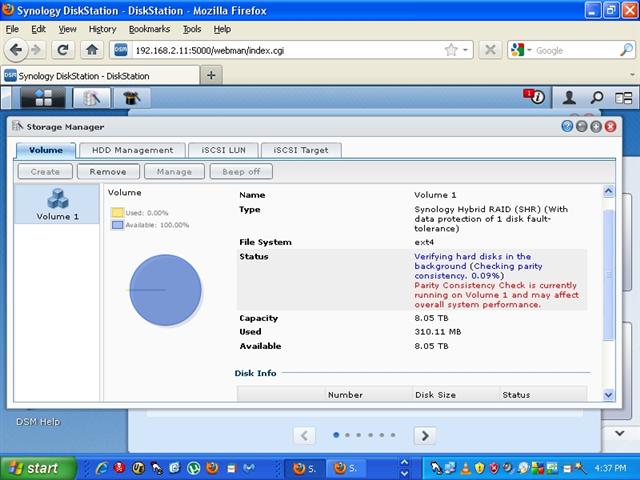Screen dimensions: 640x480
Task: Select the first page indicator dot
Action: (x=336, y=435)
